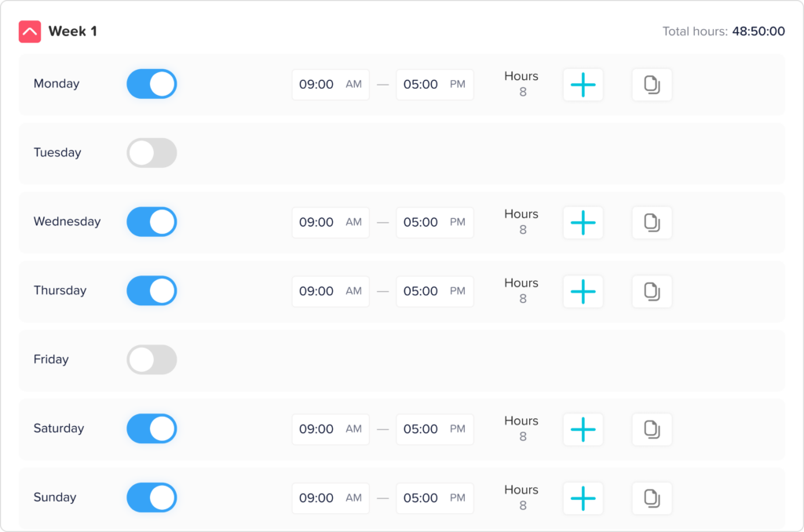Copy Monday's hours
This screenshot has width=804, height=532.
click(652, 85)
